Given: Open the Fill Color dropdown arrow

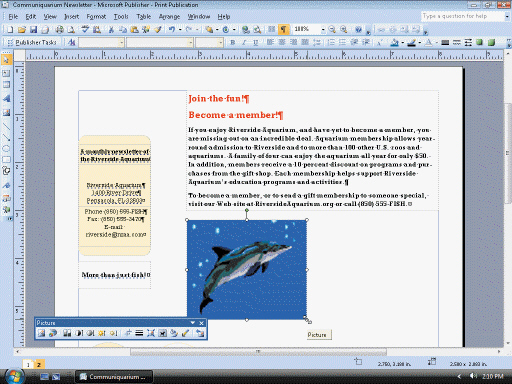Looking at the screenshot, I should click(x=403, y=43).
